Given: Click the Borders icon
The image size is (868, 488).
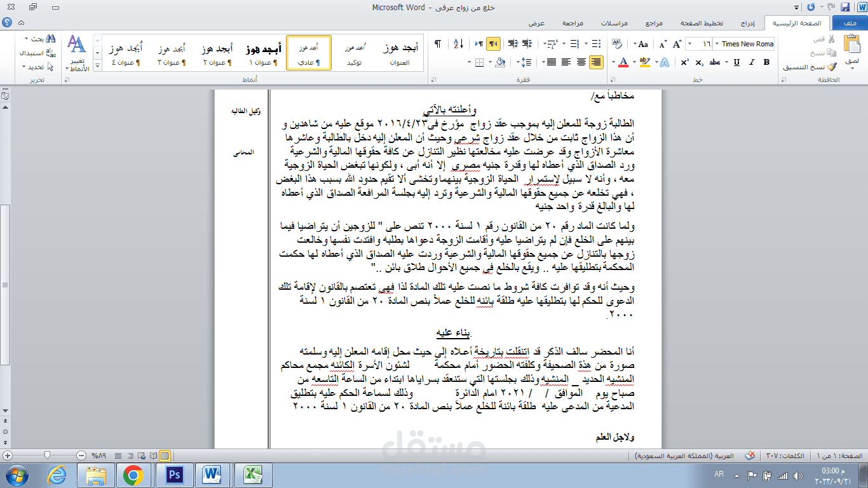Looking at the screenshot, I should pyautogui.click(x=479, y=62).
